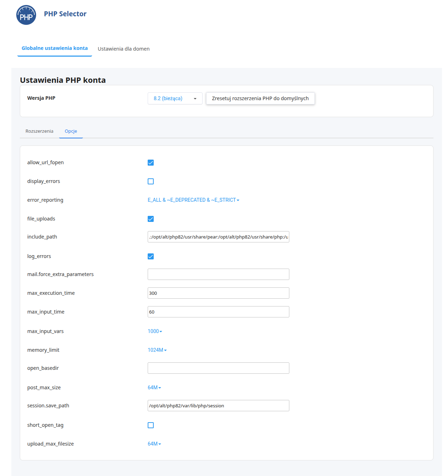Expand the post_max_size 64M dropdown

point(154,388)
